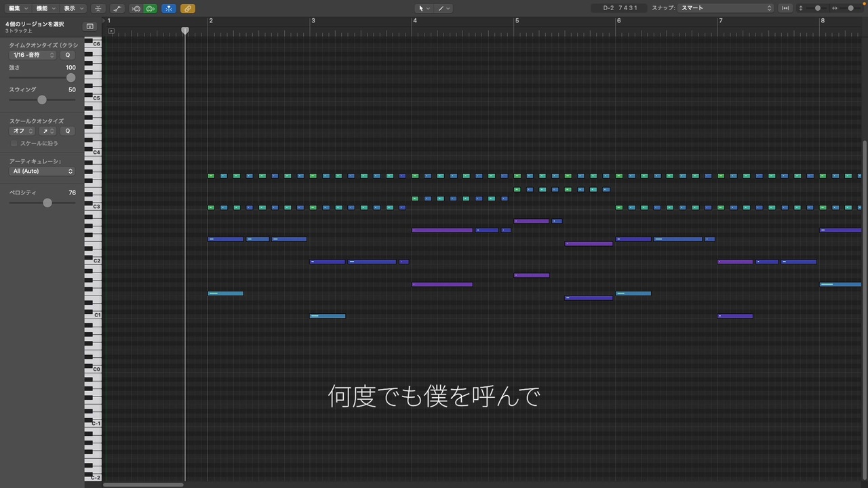Enable the スケールに沿う checkbox
This screenshot has height=488, width=868.
click(14, 144)
